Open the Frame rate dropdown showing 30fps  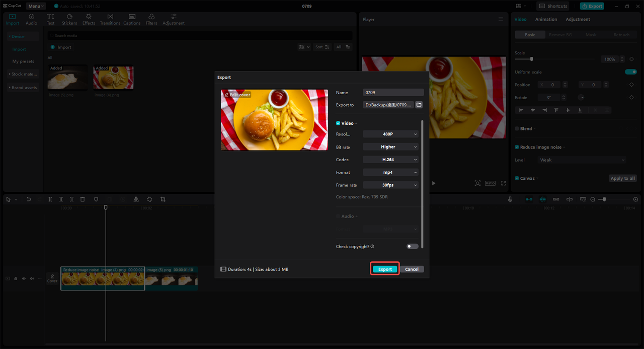tap(390, 185)
